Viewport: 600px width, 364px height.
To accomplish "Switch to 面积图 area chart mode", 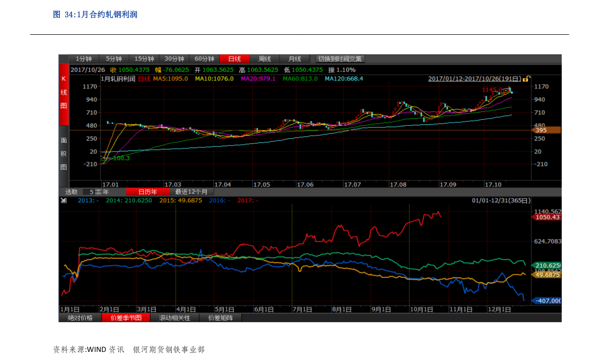I will (64, 154).
